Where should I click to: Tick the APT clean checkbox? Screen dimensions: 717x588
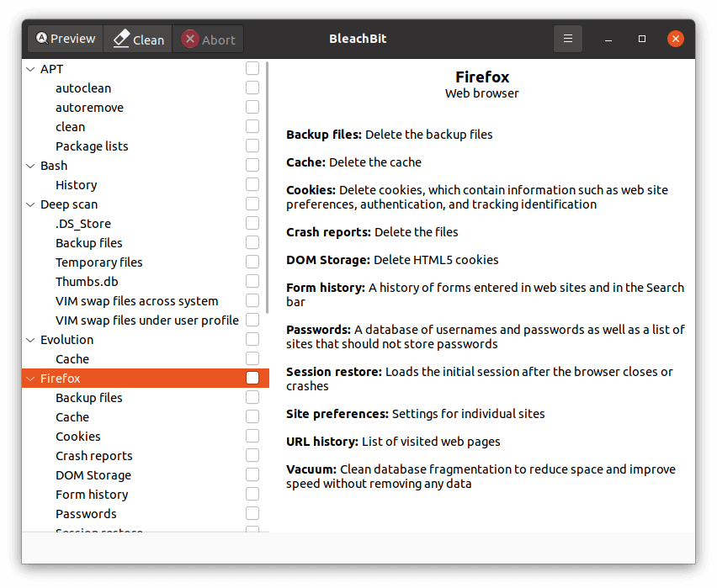pyautogui.click(x=252, y=127)
